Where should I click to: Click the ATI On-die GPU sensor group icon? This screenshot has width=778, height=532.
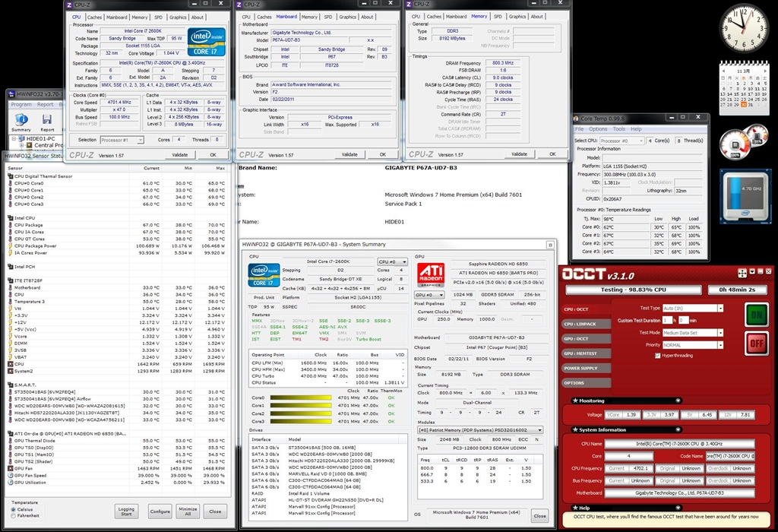tap(11, 433)
